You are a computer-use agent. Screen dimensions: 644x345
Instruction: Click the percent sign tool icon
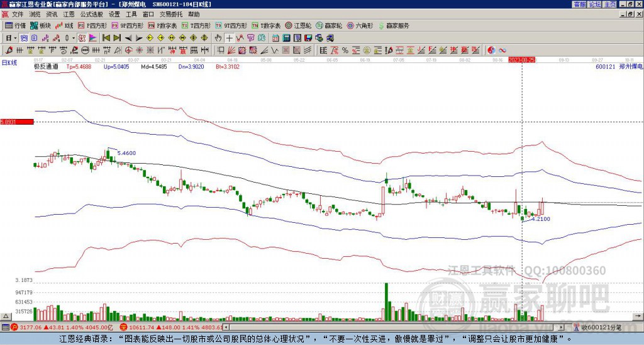pyautogui.click(x=345, y=50)
